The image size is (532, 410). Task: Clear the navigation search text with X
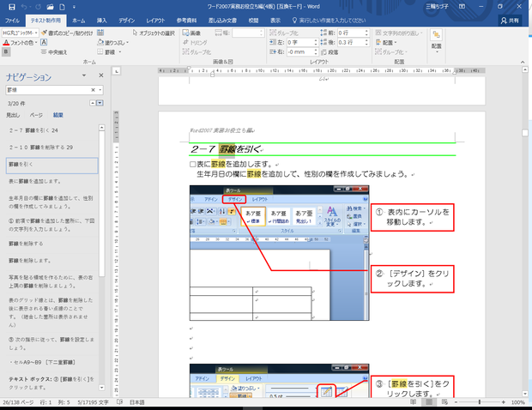[93, 90]
